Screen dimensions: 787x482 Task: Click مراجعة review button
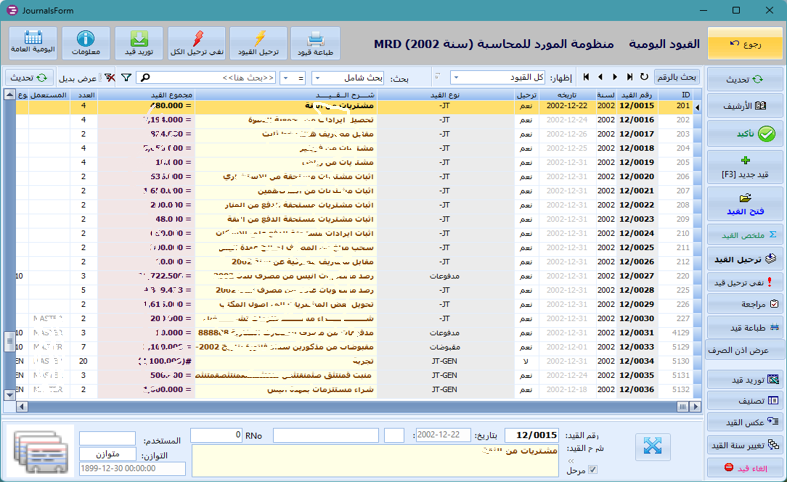(745, 304)
